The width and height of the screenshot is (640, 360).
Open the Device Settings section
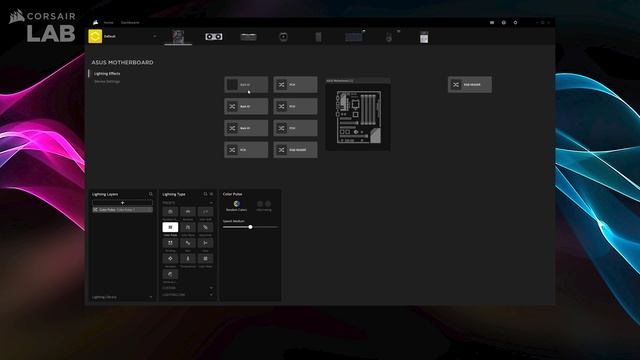click(107, 82)
